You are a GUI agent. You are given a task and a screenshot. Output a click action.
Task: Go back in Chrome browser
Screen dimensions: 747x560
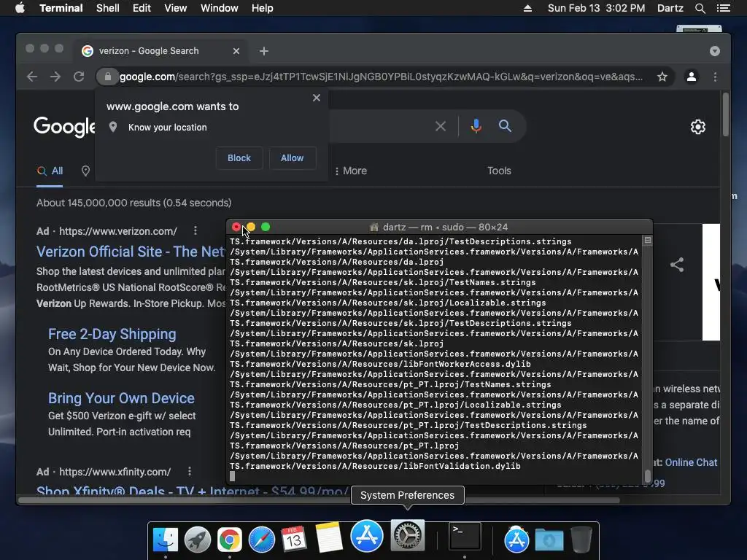(32, 77)
